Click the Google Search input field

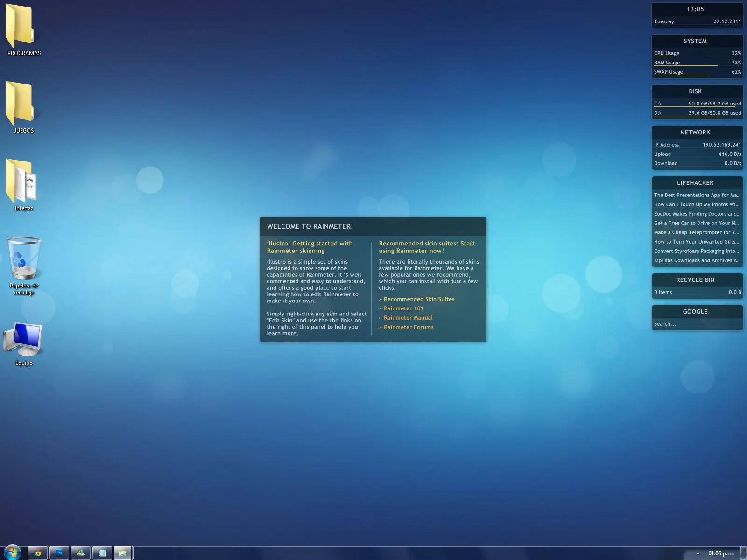[697, 324]
